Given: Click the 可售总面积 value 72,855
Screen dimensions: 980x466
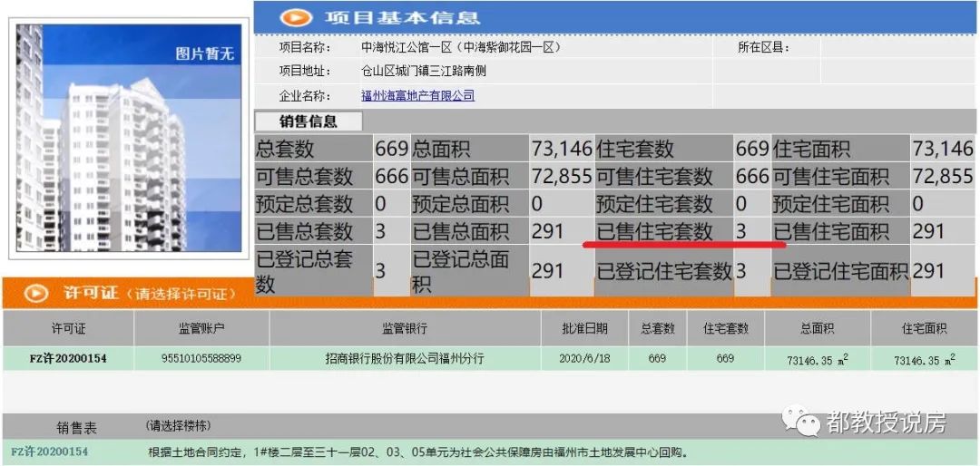Looking at the screenshot, I should 562,177.
